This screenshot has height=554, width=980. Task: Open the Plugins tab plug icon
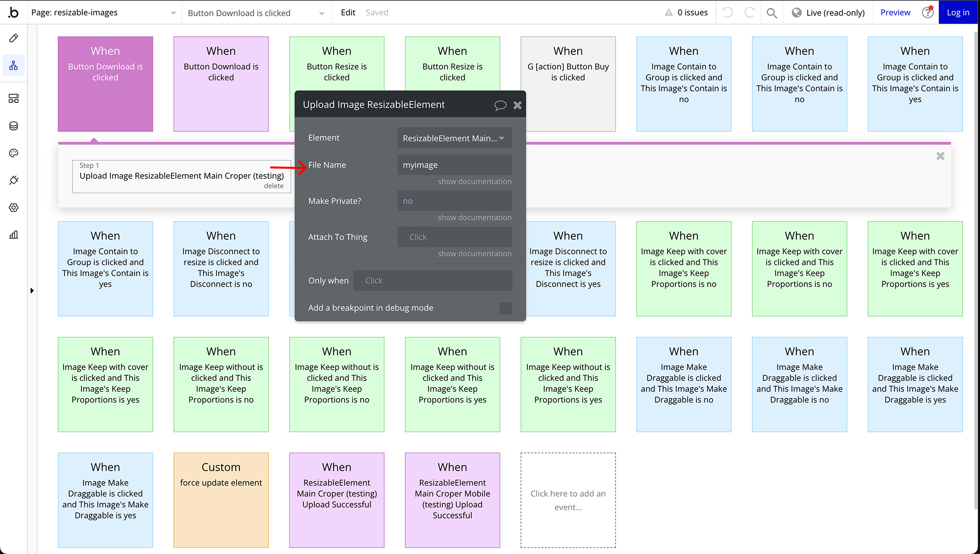tap(14, 180)
